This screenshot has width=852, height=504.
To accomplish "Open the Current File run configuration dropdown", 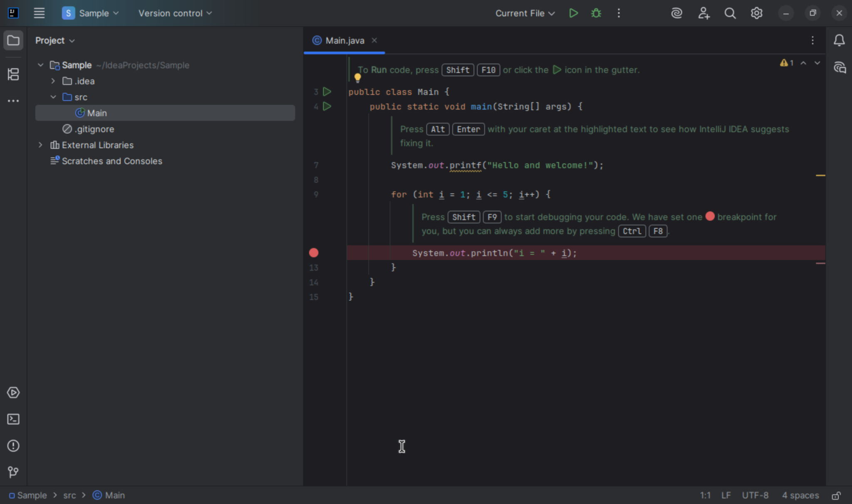I will 524,13.
